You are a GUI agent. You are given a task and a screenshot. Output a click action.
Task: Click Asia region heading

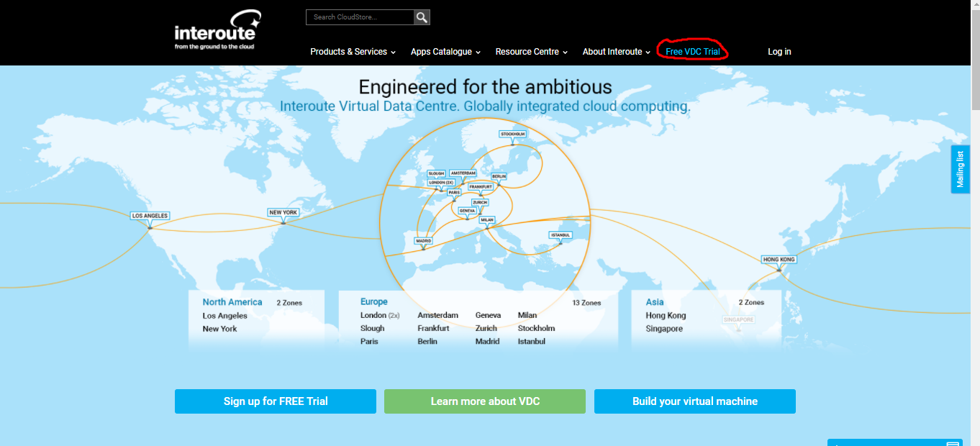[655, 302]
